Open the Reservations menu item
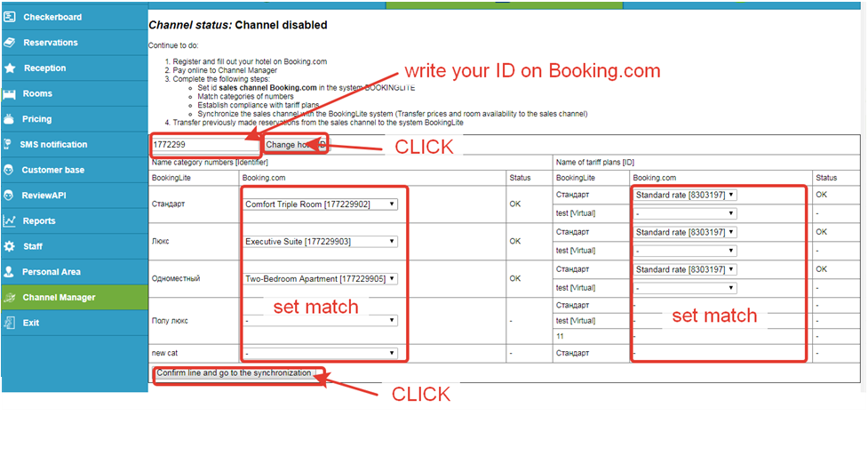 [75, 43]
